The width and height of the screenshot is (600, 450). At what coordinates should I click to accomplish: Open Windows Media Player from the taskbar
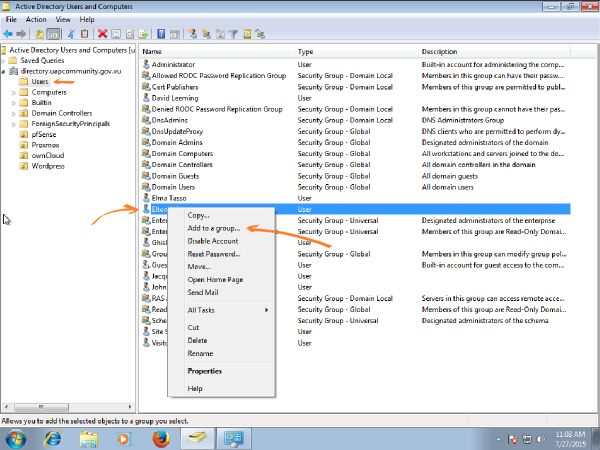click(124, 439)
